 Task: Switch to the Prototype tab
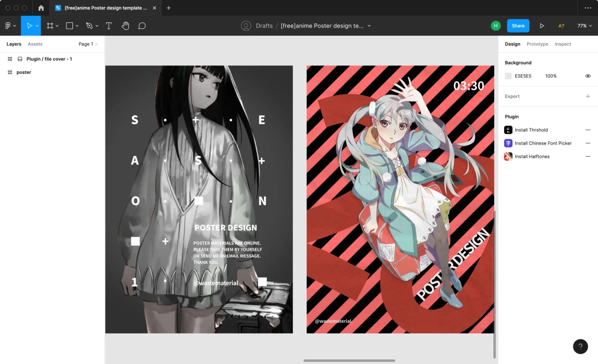537,44
